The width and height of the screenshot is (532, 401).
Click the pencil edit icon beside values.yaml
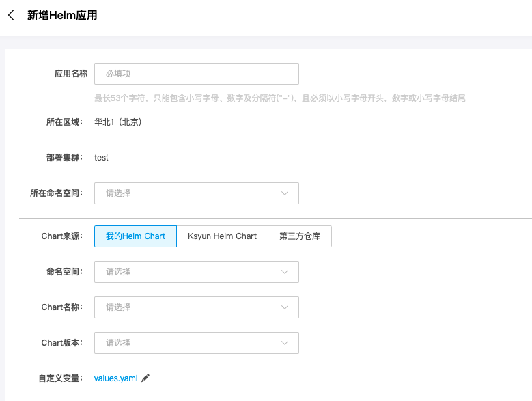(x=145, y=378)
